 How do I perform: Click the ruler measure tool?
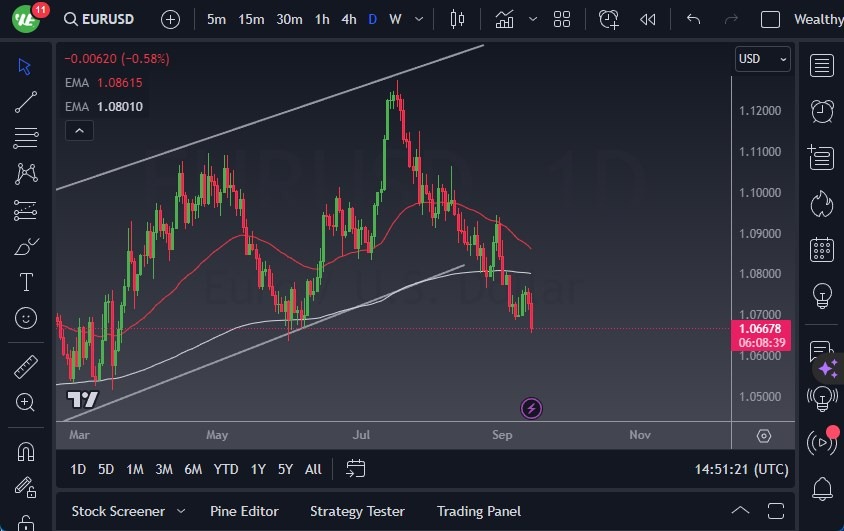(26, 366)
